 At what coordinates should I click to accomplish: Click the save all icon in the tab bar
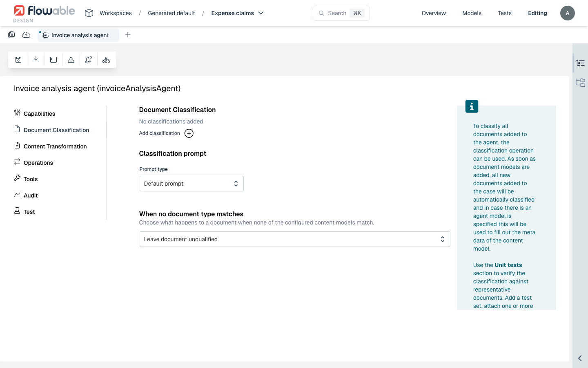[x=11, y=35]
